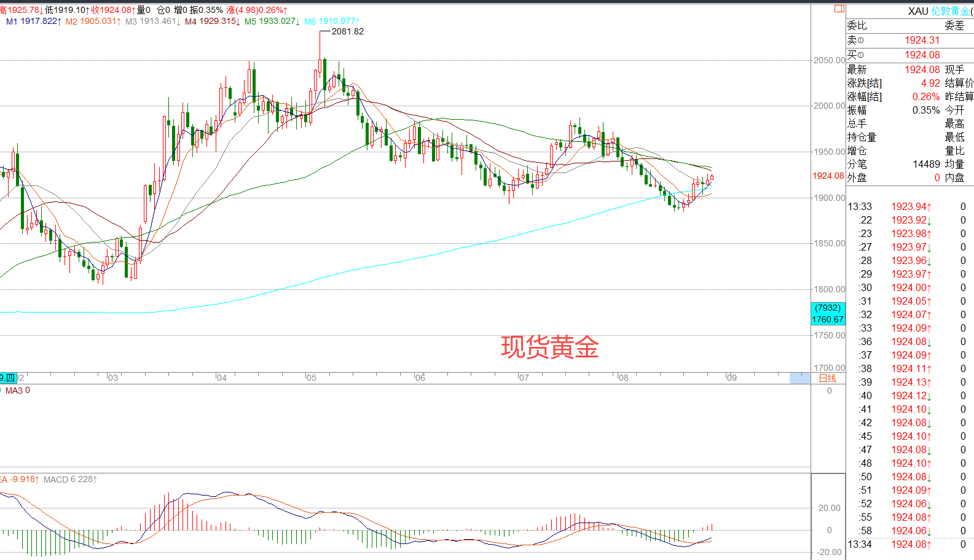Screen dimensions: 974x560
Task: Click the 现手 label
Action: (x=954, y=69)
